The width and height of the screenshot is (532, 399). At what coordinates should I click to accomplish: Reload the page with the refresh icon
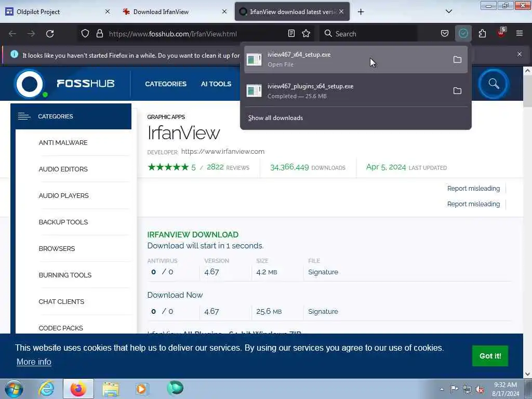(50, 34)
